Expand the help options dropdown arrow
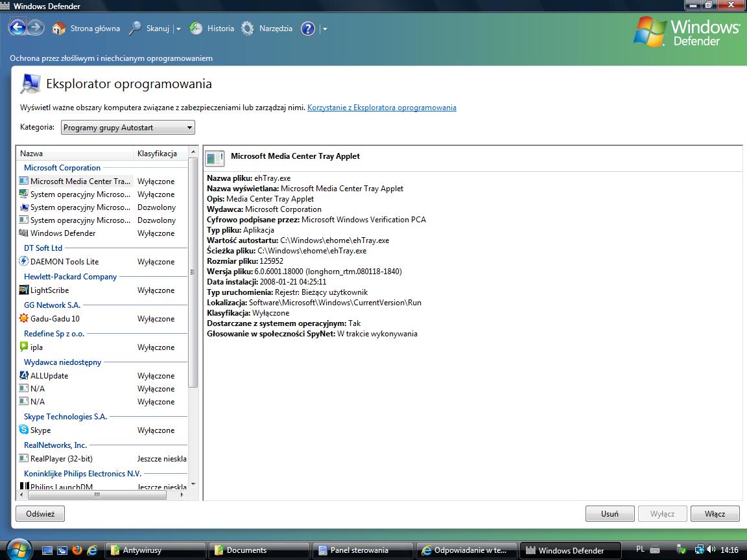This screenshot has height=560, width=747. (325, 29)
